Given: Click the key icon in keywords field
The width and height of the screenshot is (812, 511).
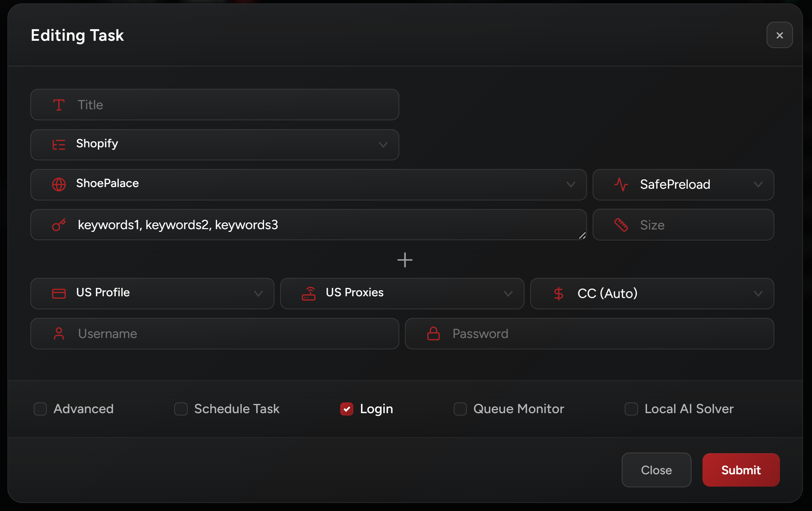Looking at the screenshot, I should click(x=59, y=225).
